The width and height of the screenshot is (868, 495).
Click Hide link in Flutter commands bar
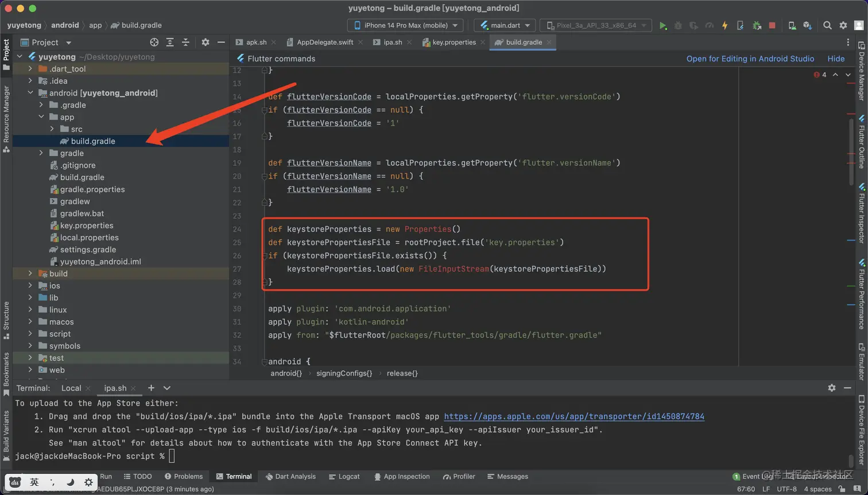pyautogui.click(x=836, y=59)
